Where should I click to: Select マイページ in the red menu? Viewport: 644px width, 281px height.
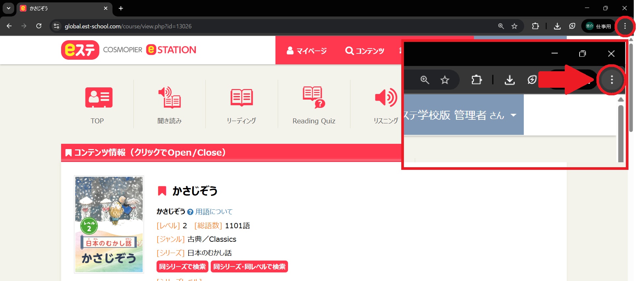click(307, 50)
